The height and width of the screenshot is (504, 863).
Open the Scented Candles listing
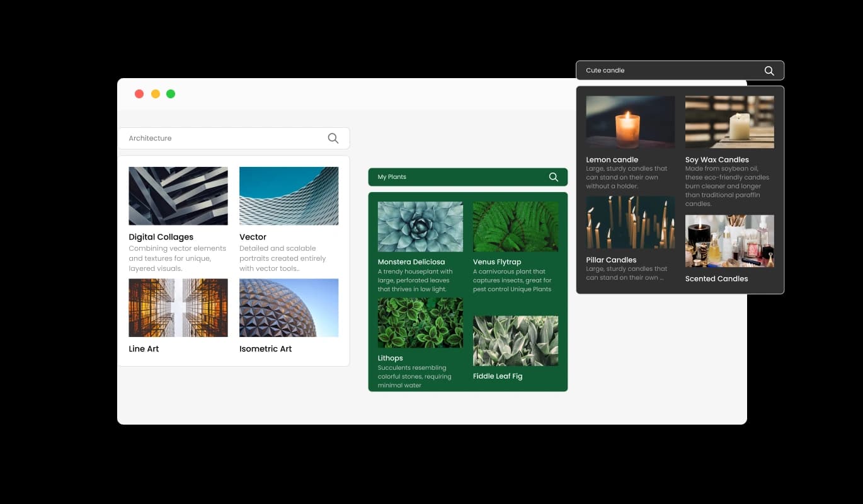729,241
